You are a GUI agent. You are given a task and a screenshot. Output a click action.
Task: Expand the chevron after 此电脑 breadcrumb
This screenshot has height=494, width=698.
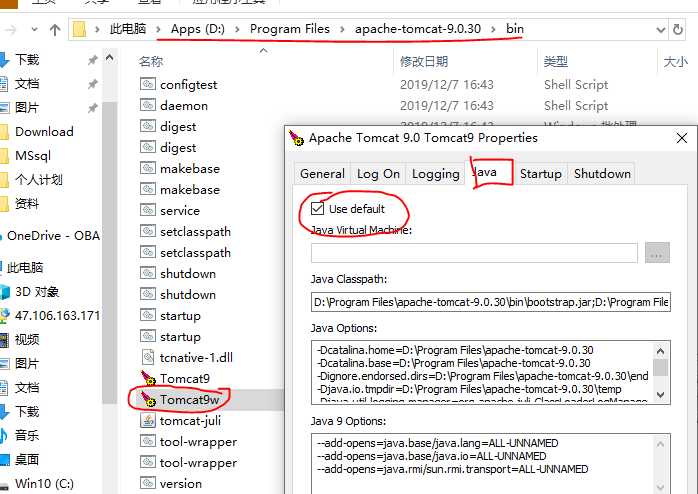[x=158, y=29]
